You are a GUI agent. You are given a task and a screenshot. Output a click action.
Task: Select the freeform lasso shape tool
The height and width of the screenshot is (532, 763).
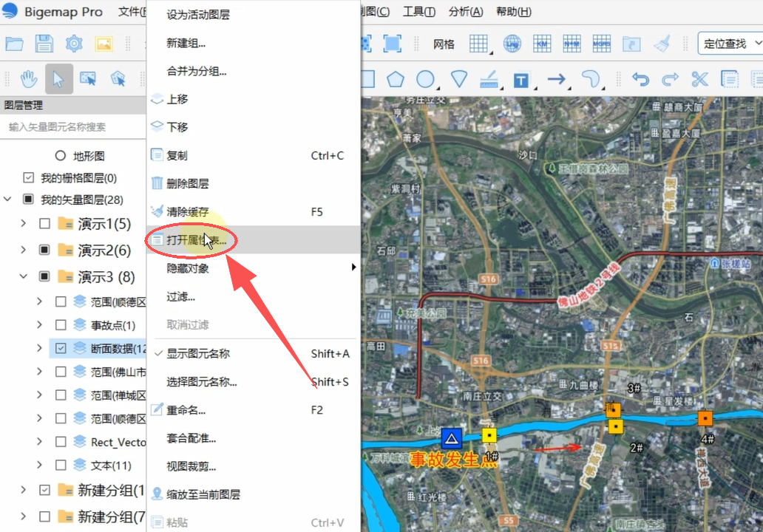(591, 79)
